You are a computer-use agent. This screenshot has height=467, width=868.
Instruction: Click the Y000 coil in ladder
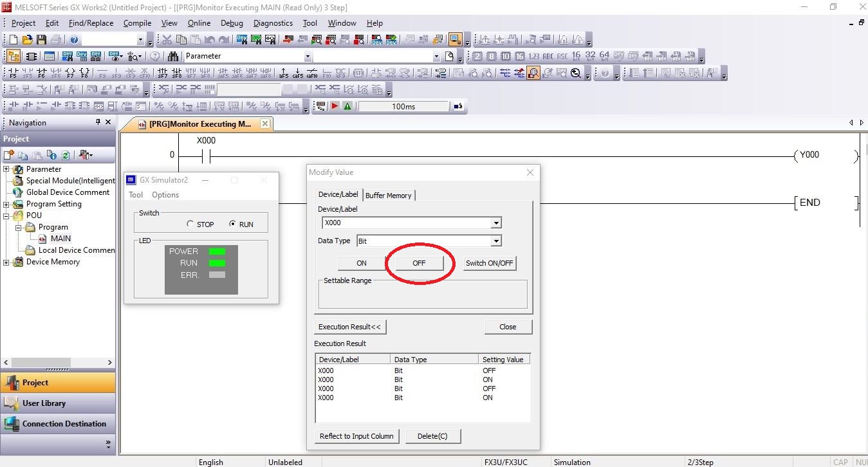(826, 155)
